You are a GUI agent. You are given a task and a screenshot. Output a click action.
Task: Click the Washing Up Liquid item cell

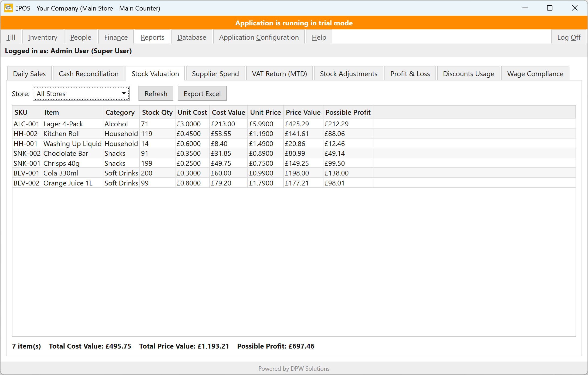[x=72, y=144]
